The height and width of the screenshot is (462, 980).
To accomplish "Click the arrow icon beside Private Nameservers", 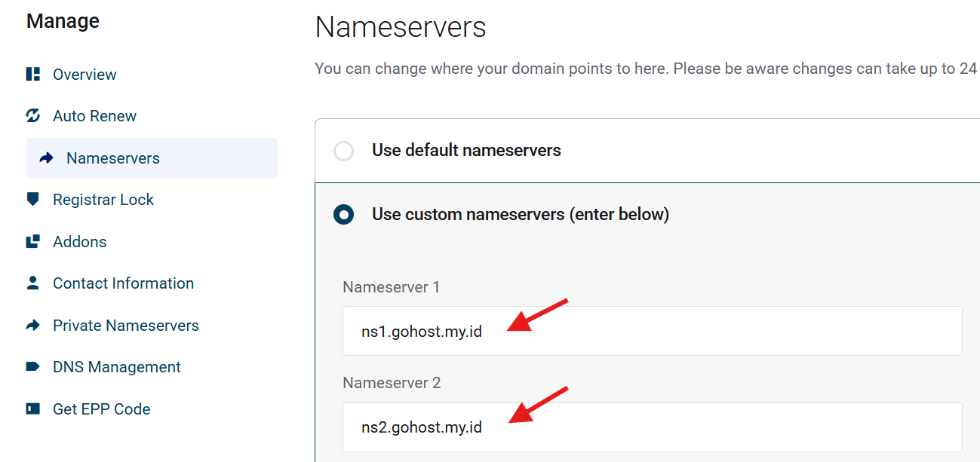I will click(32, 326).
